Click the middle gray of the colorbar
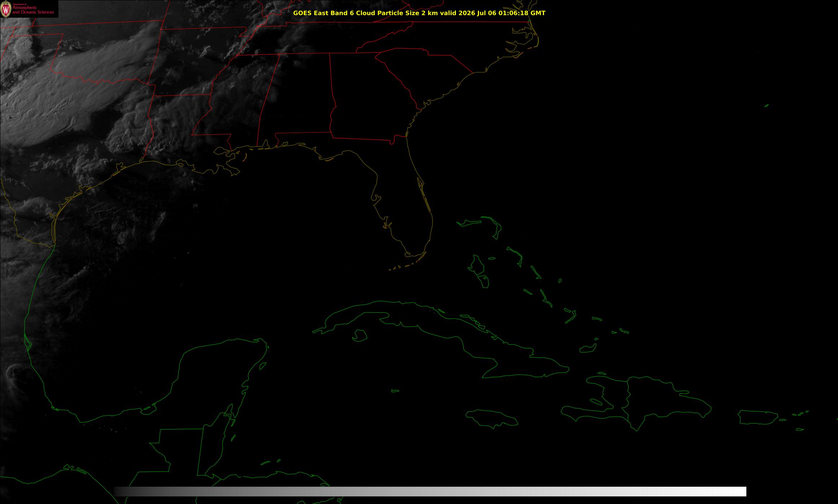Viewport: 838px width, 504px height. (430, 491)
